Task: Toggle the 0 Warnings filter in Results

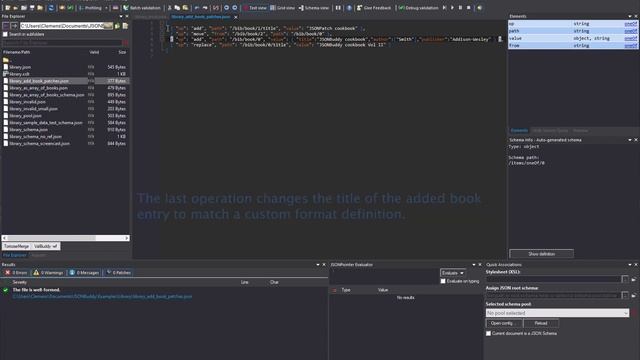Action: coord(48,273)
